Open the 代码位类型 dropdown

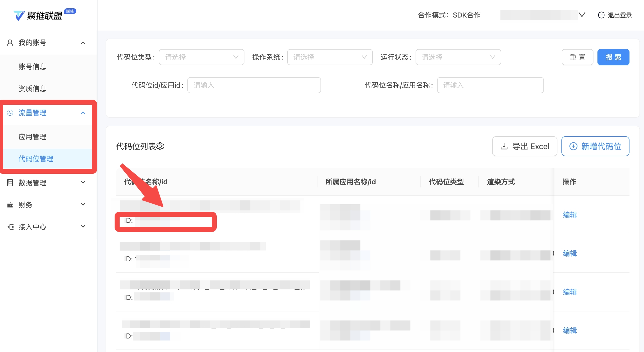click(202, 57)
